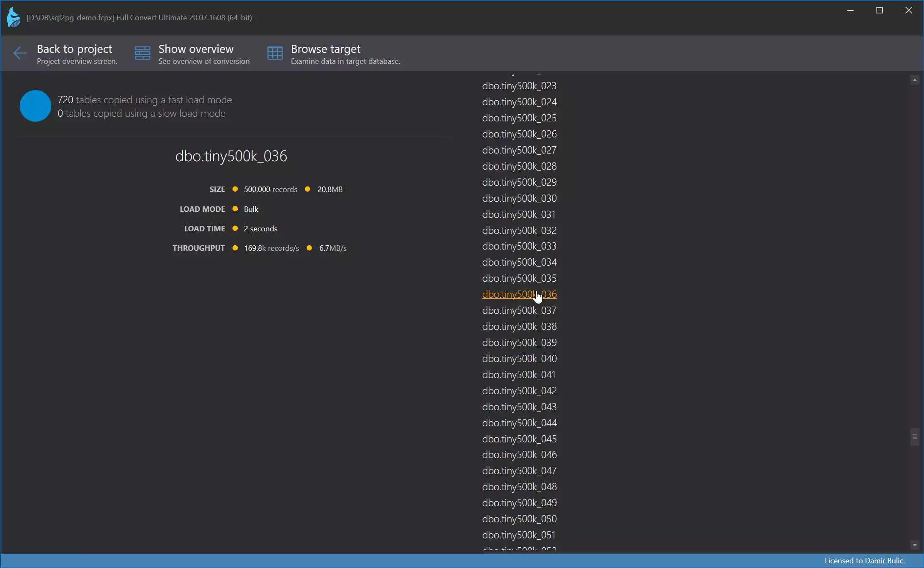Viewport: 924px width, 568px height.
Task: Select table dbo.tiny500k_035 from list
Action: pyautogui.click(x=519, y=278)
